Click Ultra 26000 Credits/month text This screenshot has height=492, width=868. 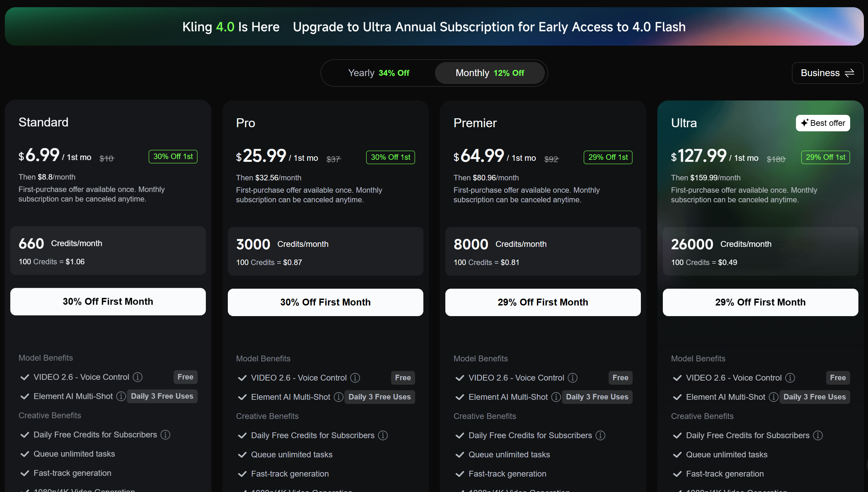(x=721, y=244)
